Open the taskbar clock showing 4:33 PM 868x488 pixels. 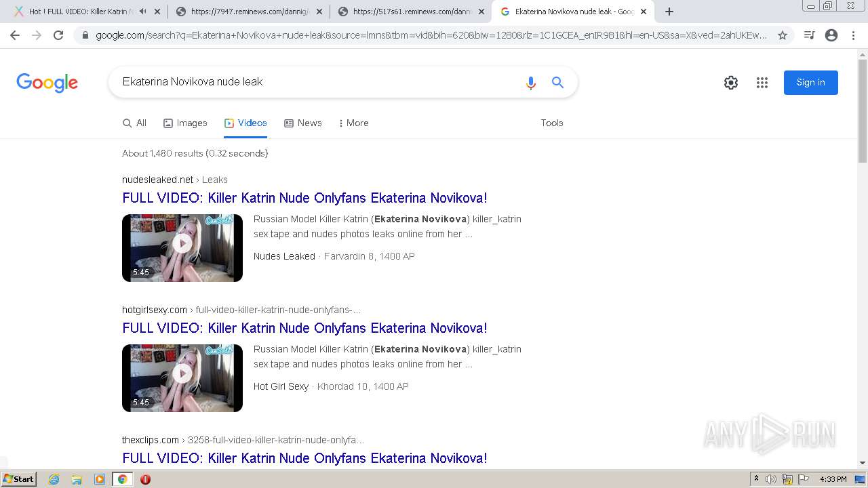click(833, 479)
